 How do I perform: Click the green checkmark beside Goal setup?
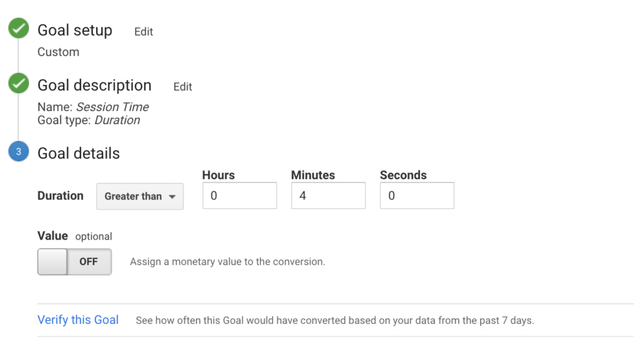click(18, 30)
